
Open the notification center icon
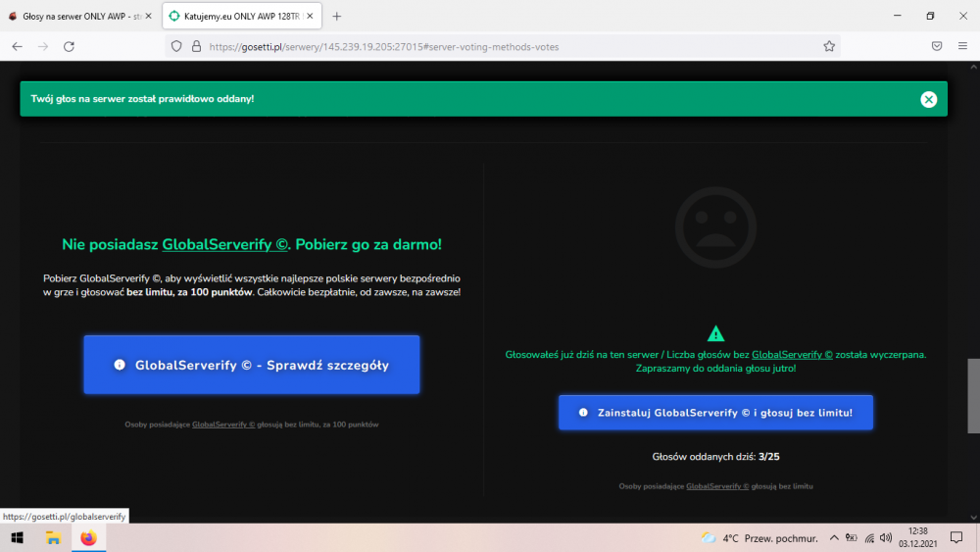point(956,537)
